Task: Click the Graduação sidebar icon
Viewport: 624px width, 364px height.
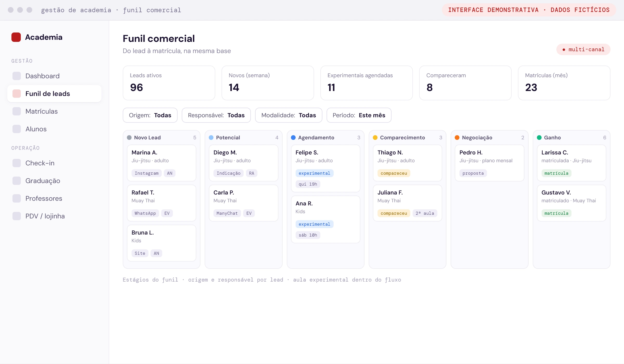Action: coord(17,181)
